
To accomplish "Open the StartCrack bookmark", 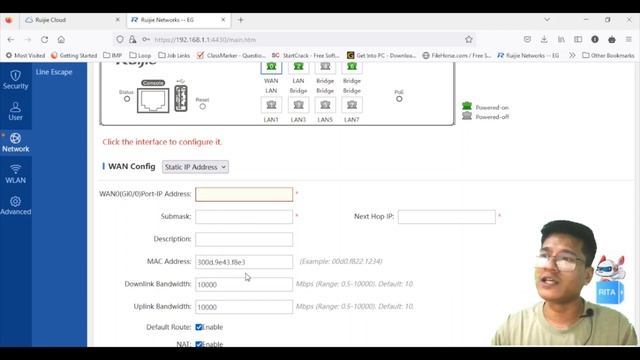I will [x=306, y=55].
